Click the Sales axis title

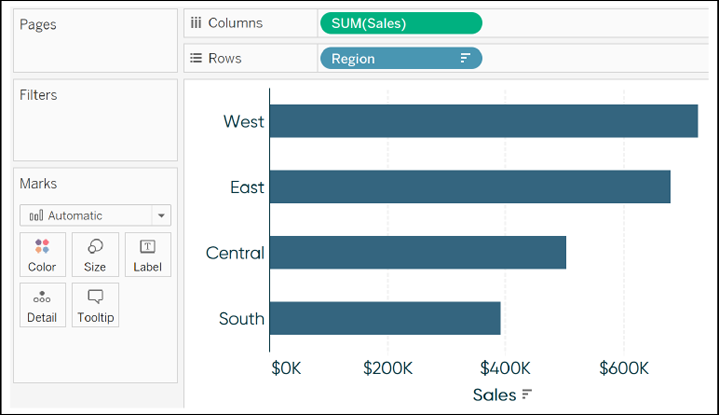(x=494, y=395)
